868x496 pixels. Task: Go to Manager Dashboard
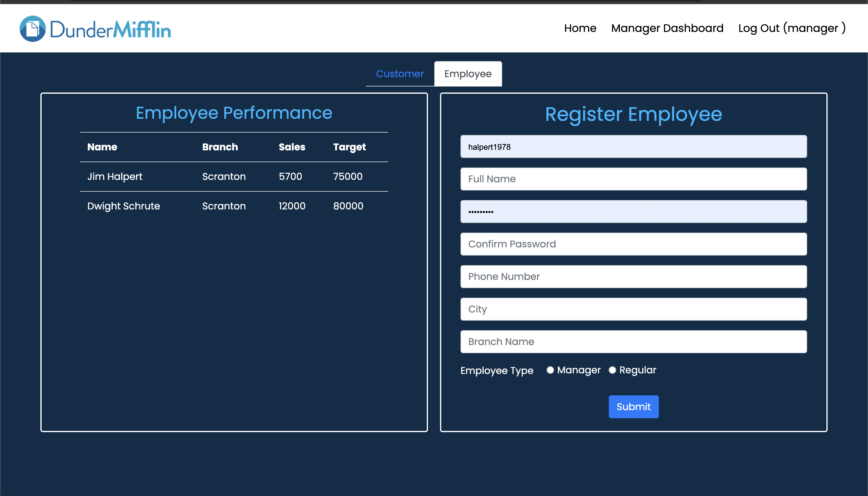click(667, 28)
